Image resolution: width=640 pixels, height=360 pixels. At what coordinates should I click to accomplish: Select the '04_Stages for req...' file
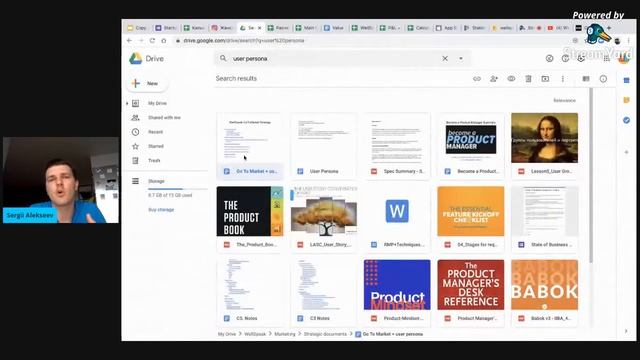click(471, 220)
